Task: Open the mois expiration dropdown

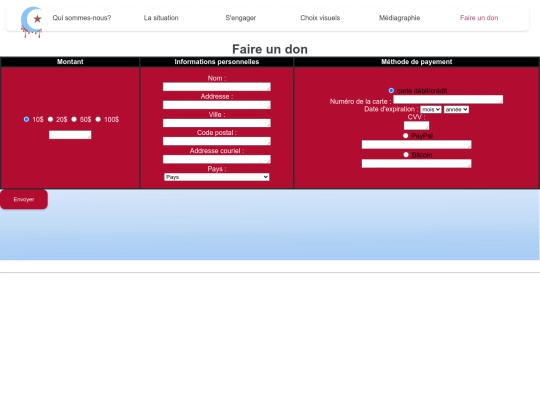Action: point(431,110)
